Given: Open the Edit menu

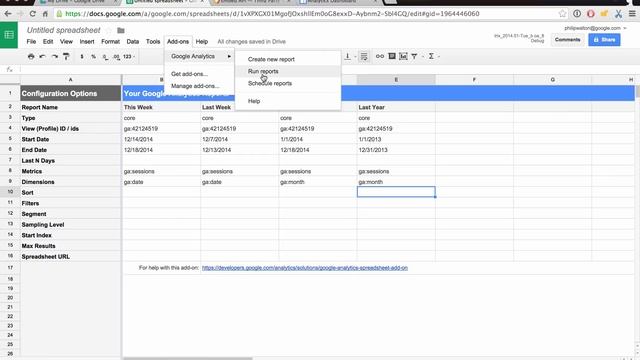Looking at the screenshot, I should 48,42.
